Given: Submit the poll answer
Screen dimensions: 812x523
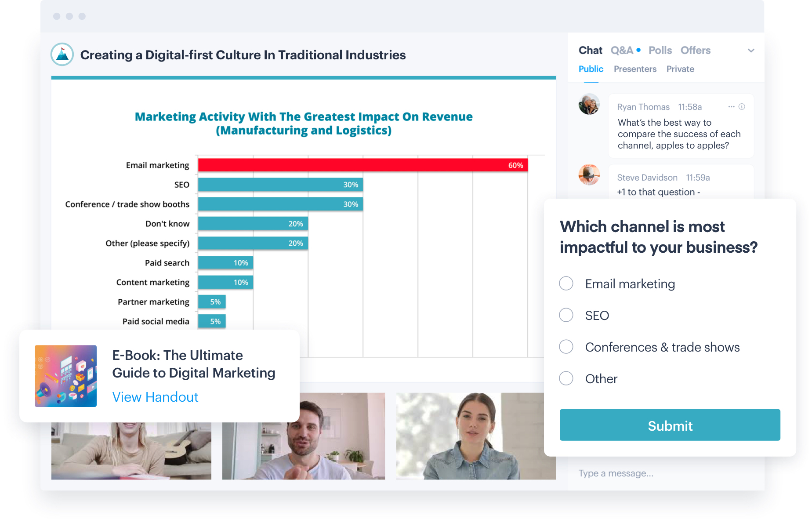Looking at the screenshot, I should pyautogui.click(x=670, y=425).
